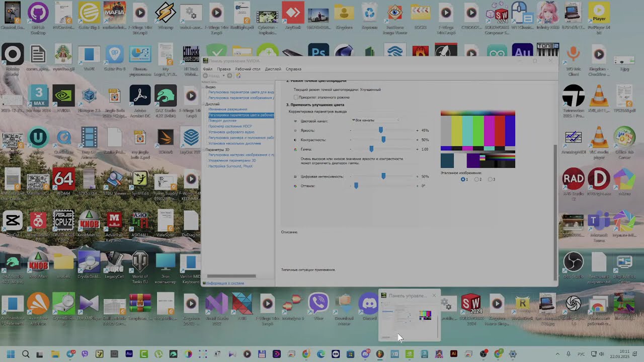This screenshot has width=644, height=362.
Task: Collapse the Дисплей tree section
Action: 204,104
